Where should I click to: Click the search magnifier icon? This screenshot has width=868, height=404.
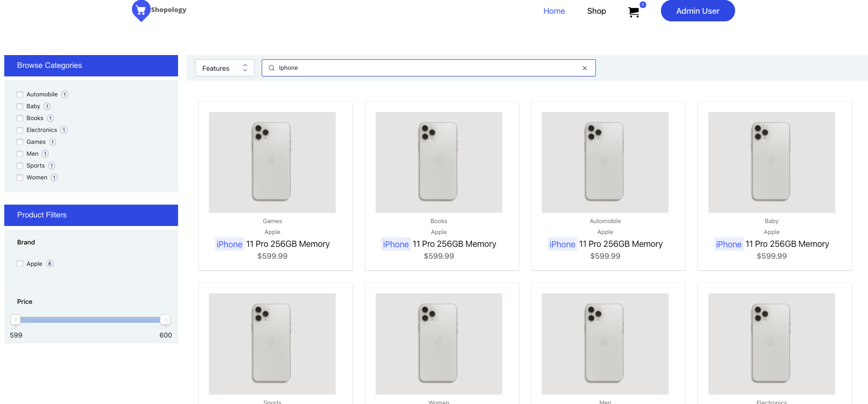[272, 68]
